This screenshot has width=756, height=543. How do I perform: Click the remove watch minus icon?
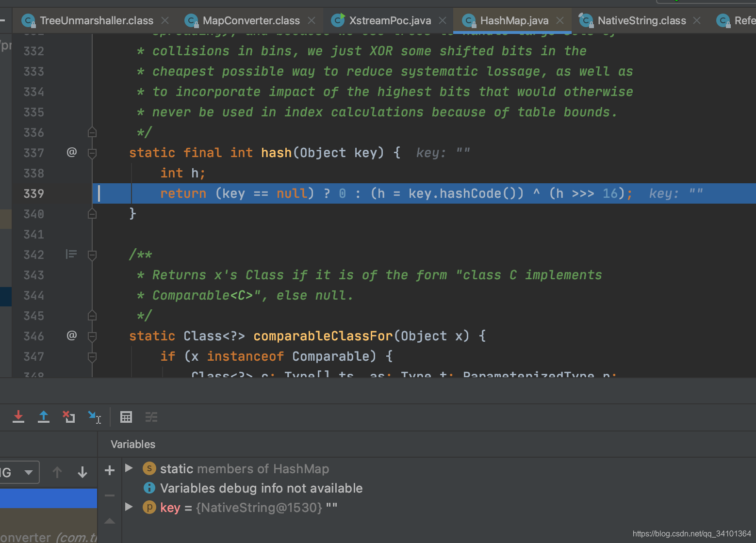pyautogui.click(x=110, y=495)
